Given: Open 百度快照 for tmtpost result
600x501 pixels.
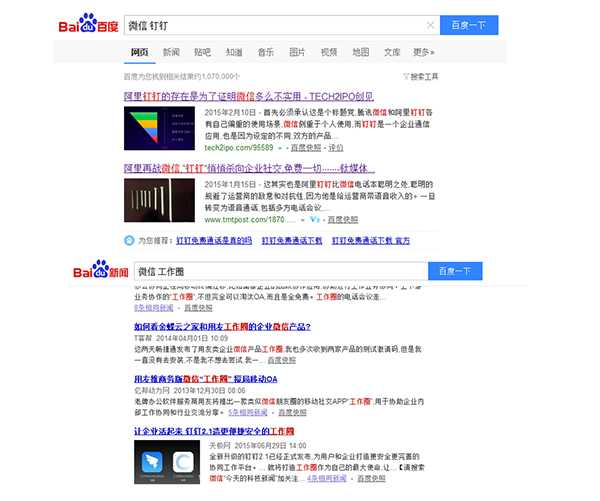Looking at the screenshot, I should point(342,220).
